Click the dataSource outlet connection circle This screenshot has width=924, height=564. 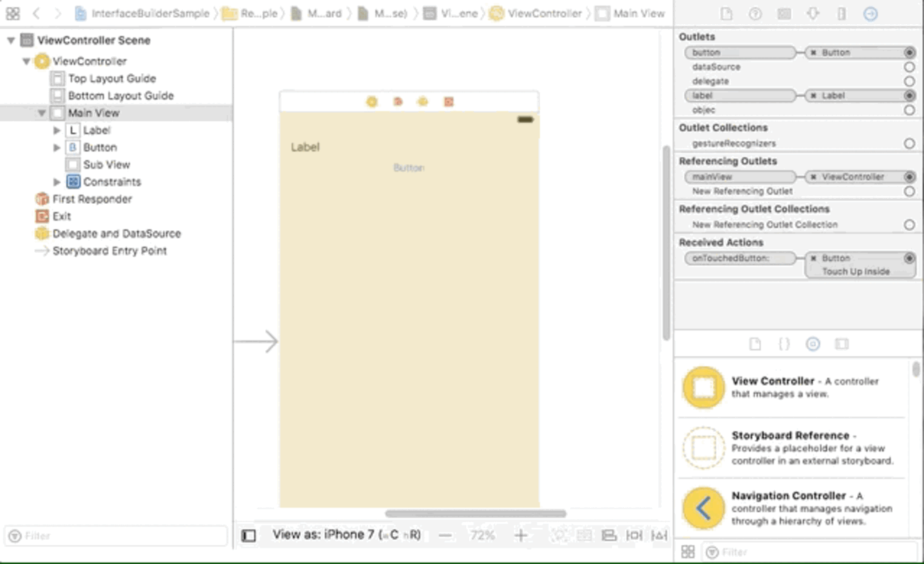[909, 67]
